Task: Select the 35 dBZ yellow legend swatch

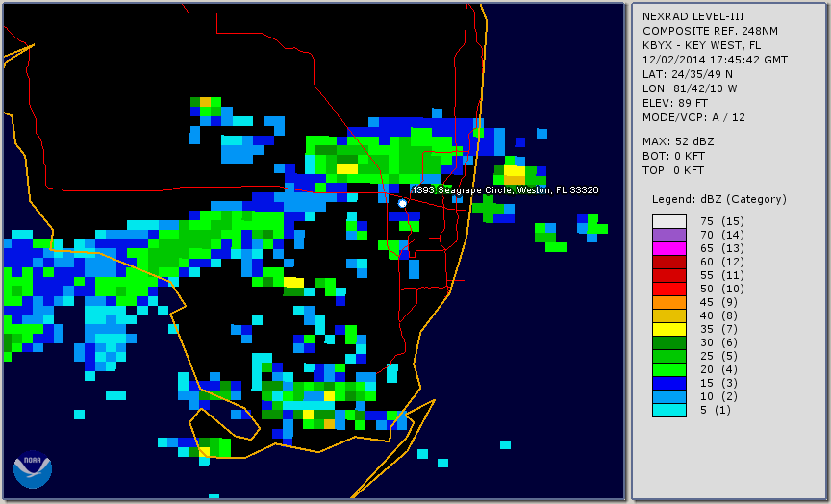Action: pyautogui.click(x=669, y=329)
